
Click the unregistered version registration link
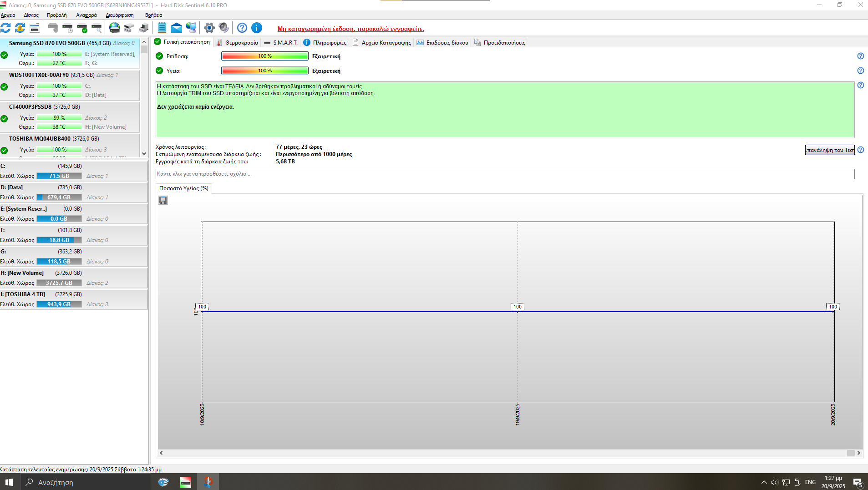pyautogui.click(x=351, y=29)
